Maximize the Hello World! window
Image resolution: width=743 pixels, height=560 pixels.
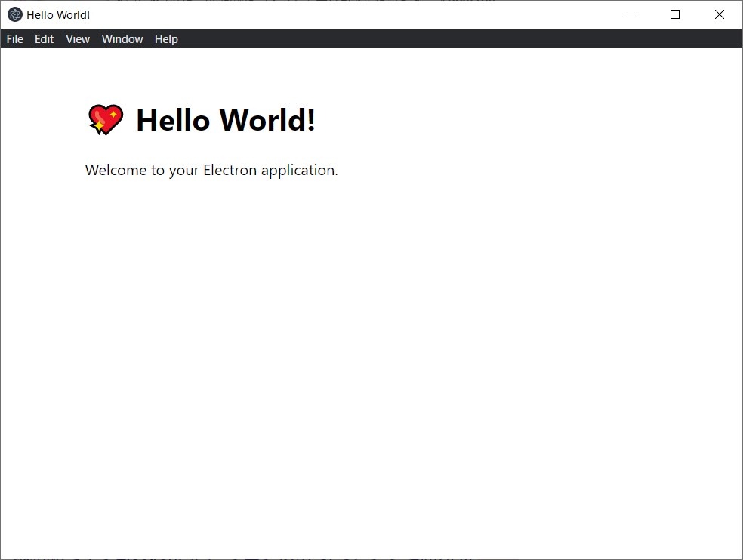(675, 14)
